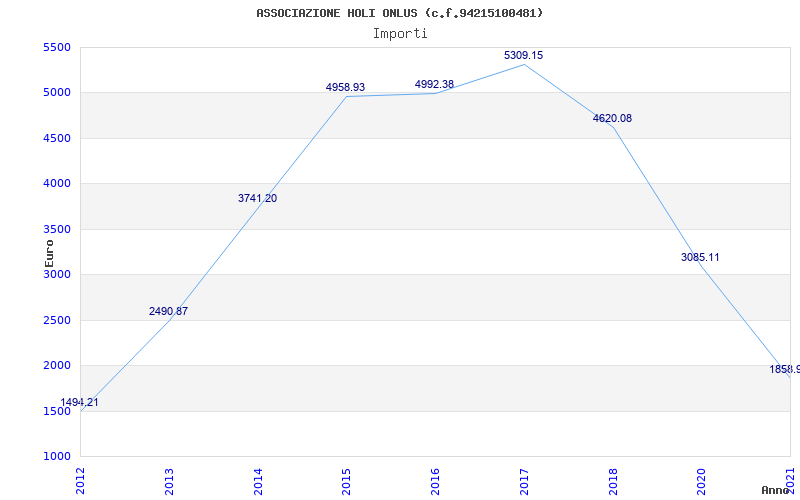Click the y-axis tick 4000

(x=57, y=184)
